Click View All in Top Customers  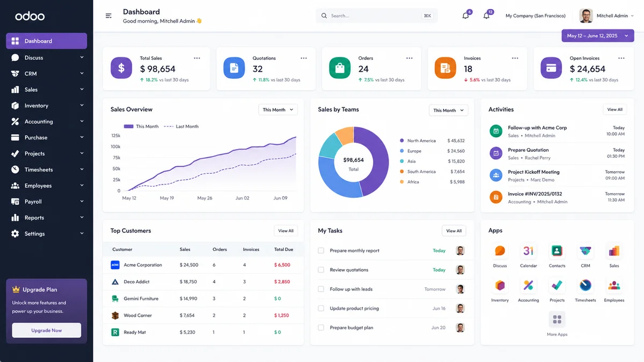click(286, 231)
